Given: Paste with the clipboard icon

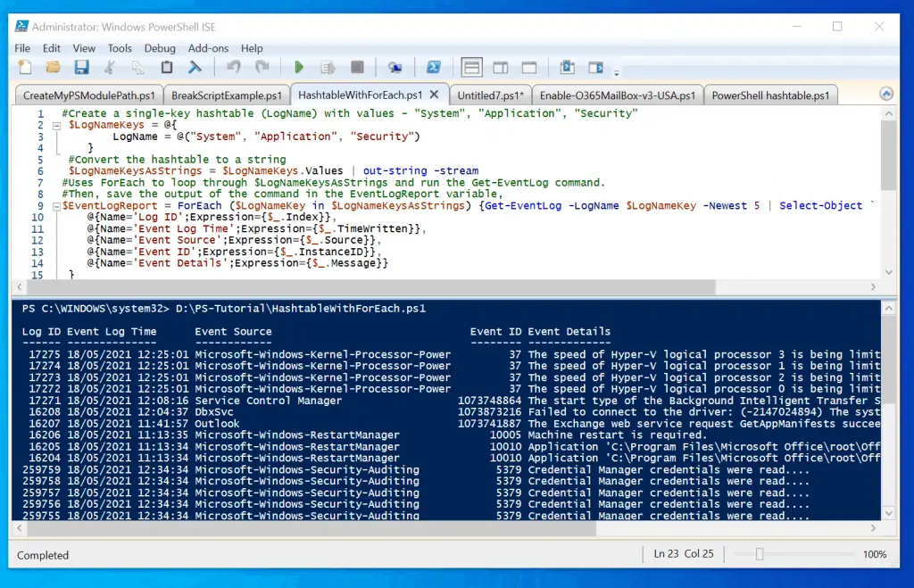Looking at the screenshot, I should pos(167,68).
